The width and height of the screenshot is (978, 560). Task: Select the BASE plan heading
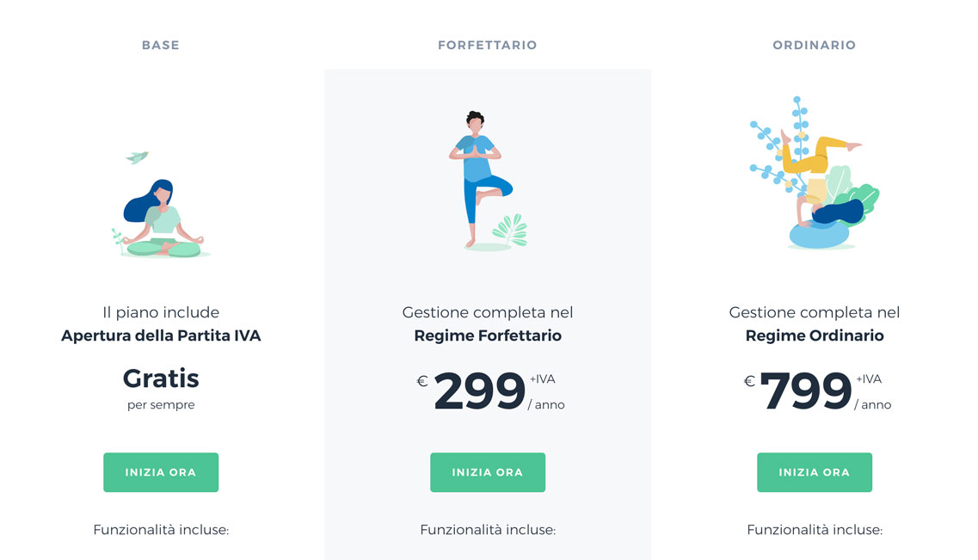pyautogui.click(x=161, y=45)
